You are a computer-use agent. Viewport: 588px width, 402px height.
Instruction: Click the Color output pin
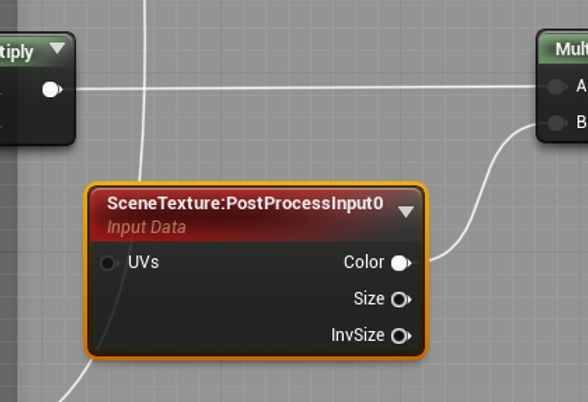(401, 263)
